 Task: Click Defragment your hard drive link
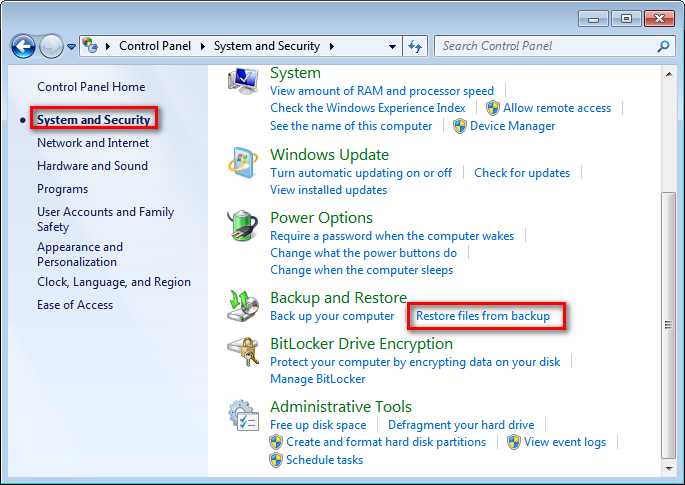[461, 425]
